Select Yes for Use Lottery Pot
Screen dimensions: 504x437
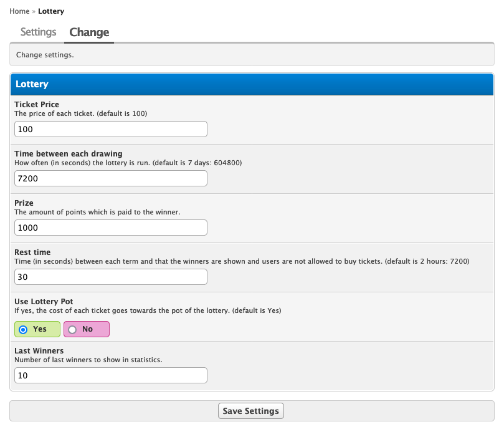click(37, 329)
